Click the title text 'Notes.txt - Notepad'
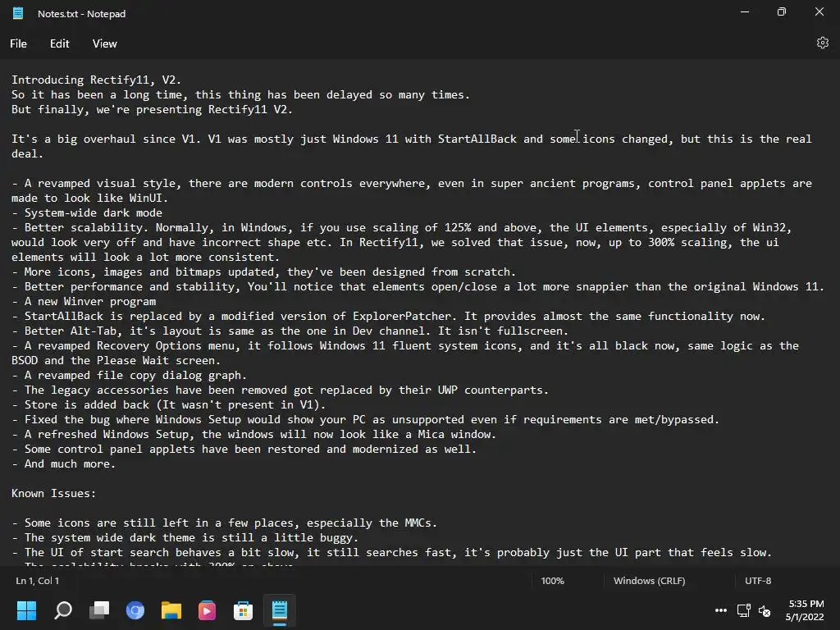This screenshot has height=630, width=840. 81,14
